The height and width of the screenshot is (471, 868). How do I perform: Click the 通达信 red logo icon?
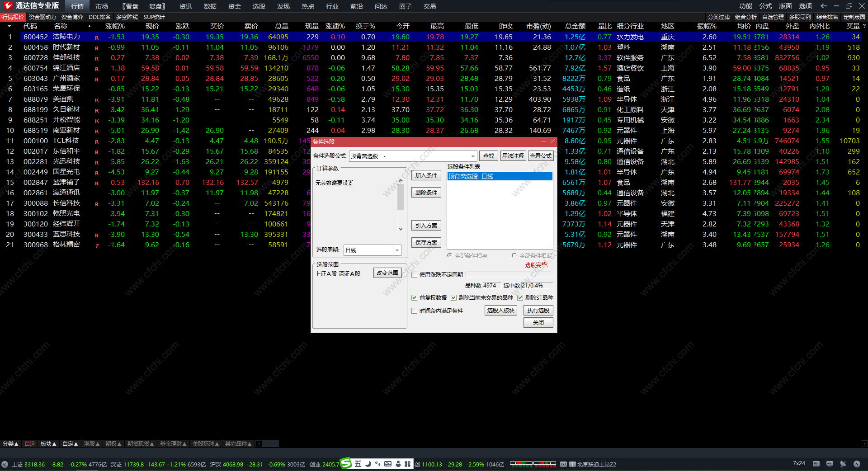[x=8, y=5]
